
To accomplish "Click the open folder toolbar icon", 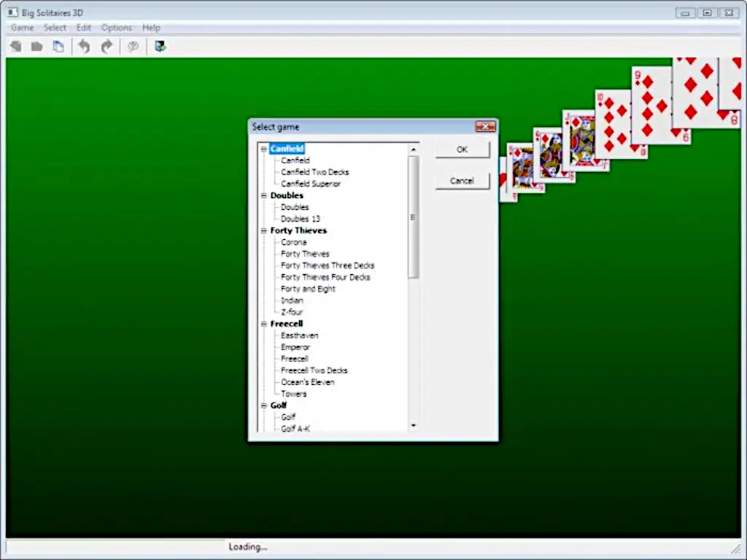I will click(36, 47).
